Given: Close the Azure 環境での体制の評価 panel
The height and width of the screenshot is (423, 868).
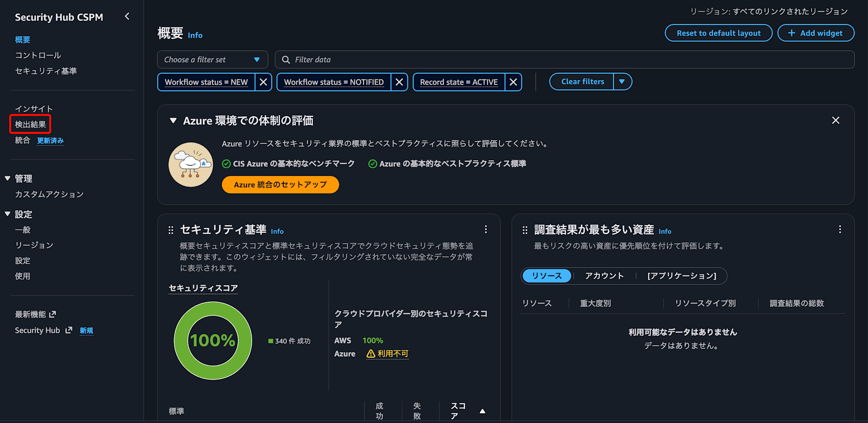Looking at the screenshot, I should pos(835,120).
